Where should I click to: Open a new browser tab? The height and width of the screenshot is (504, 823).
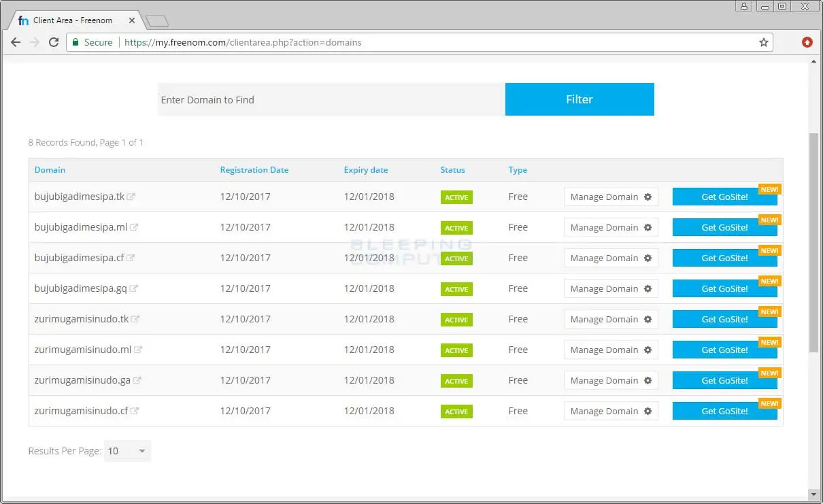[x=157, y=21]
